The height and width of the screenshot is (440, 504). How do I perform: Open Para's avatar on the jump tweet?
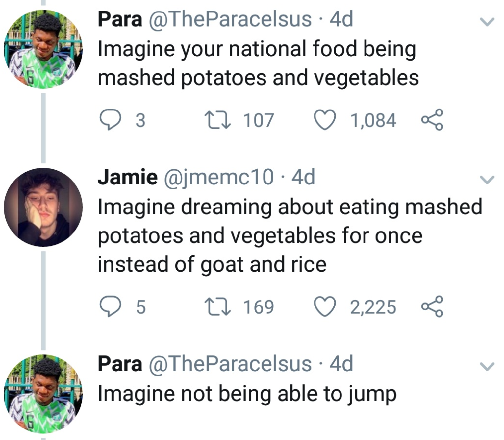[x=43, y=394]
